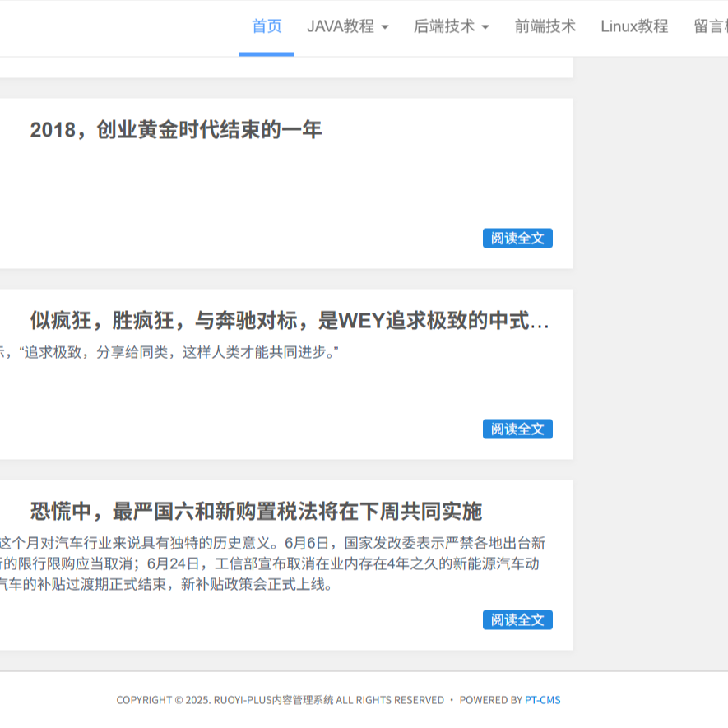Expand the 后端技术 dropdown menu
Screen dimensions: 728x728
[x=444, y=26]
